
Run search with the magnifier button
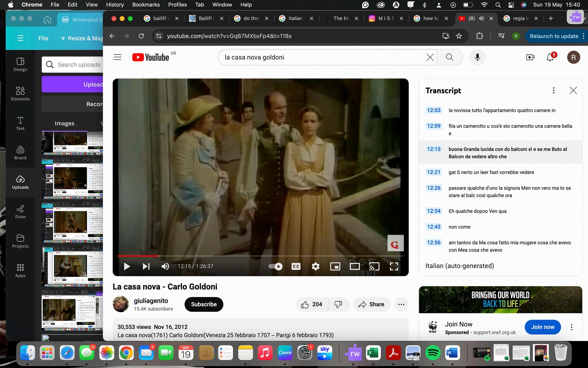450,57
